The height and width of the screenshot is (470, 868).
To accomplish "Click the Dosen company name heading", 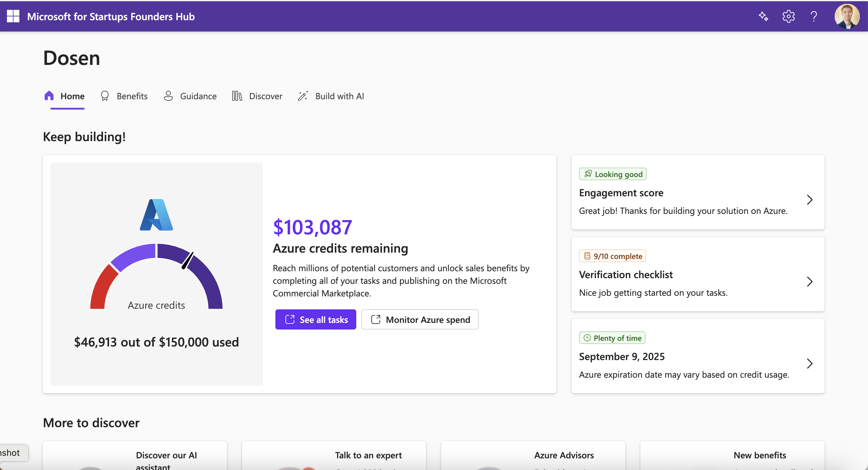I will (71, 58).
